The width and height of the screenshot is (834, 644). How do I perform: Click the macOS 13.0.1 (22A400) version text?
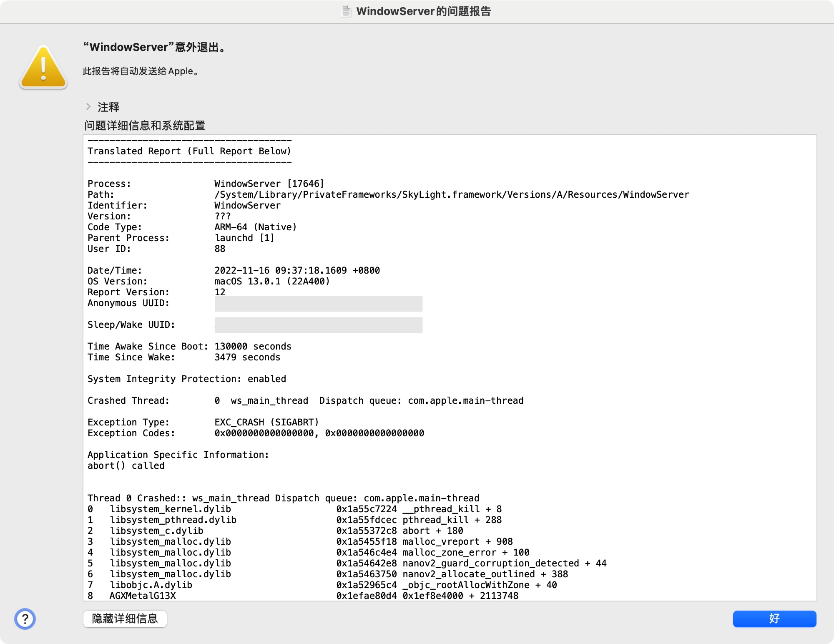[272, 281]
